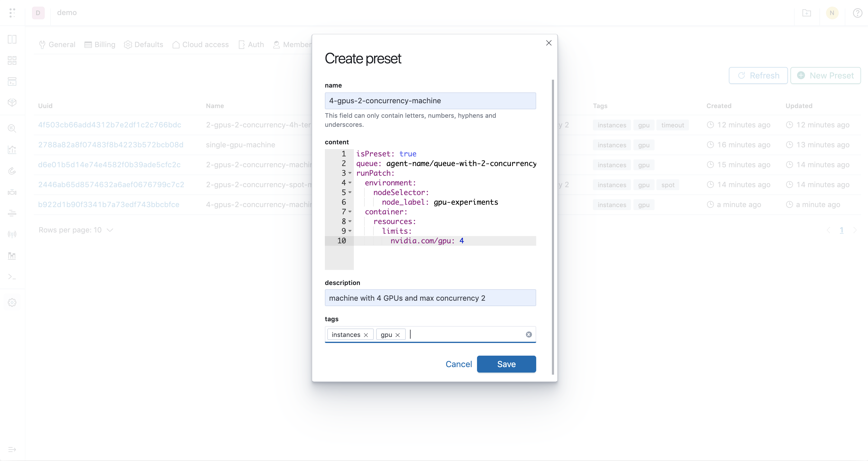
Task: Click the single-gpu-machine name cell
Action: click(240, 145)
